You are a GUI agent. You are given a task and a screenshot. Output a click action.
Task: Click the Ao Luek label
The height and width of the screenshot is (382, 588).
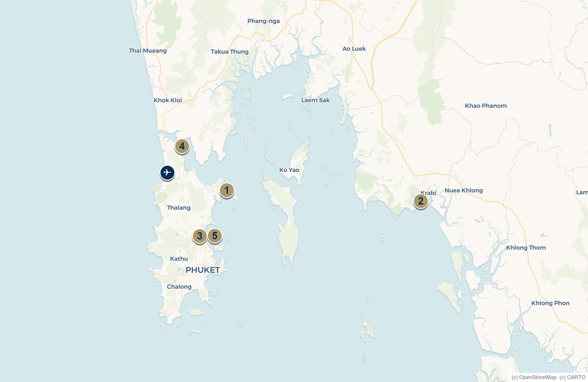click(x=354, y=49)
